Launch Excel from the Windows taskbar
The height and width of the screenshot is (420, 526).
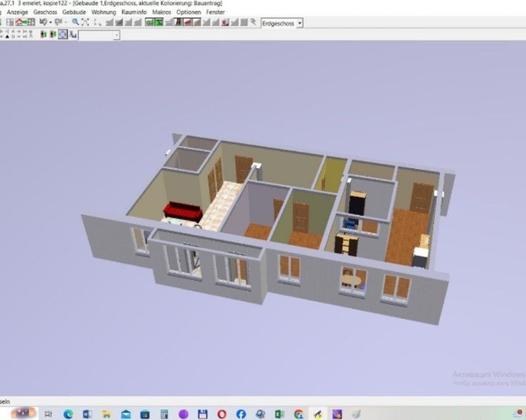(x=279, y=414)
